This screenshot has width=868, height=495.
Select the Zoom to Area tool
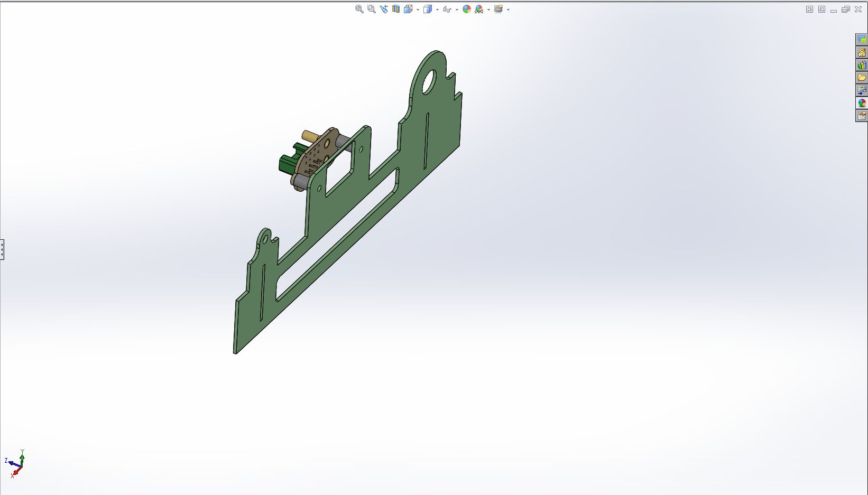tap(371, 9)
